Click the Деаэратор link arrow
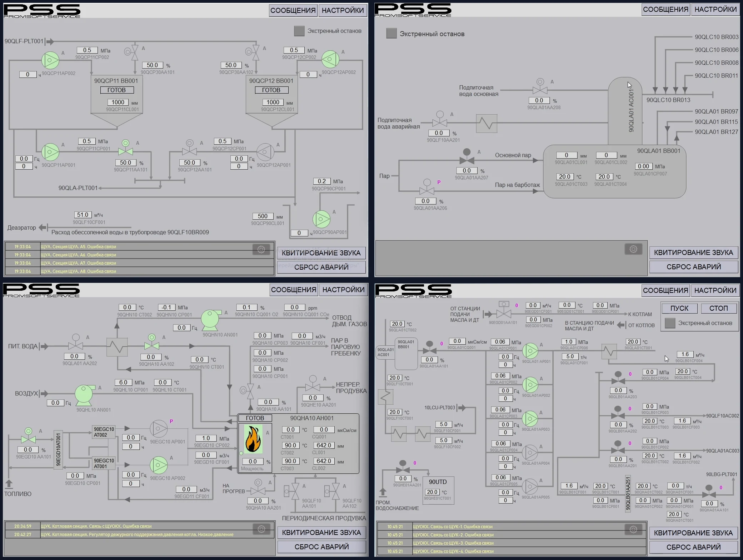The height and width of the screenshot is (560, 743). coord(43,227)
